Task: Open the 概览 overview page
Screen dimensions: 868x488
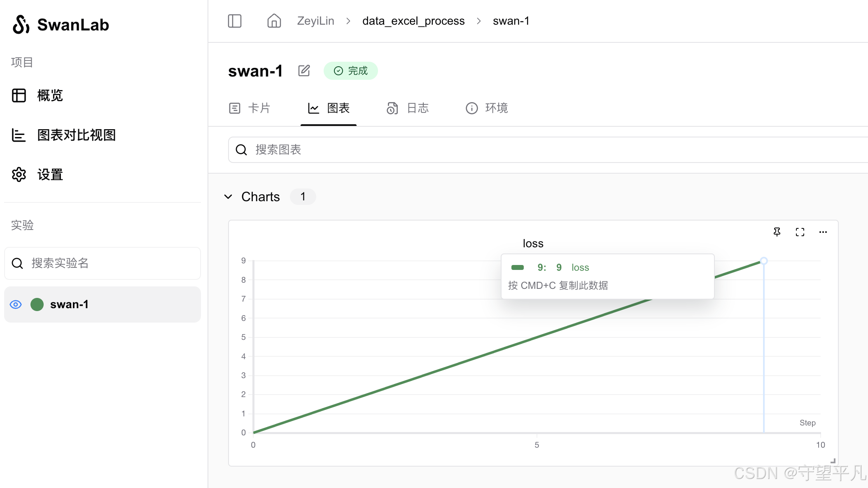Action: click(x=49, y=95)
